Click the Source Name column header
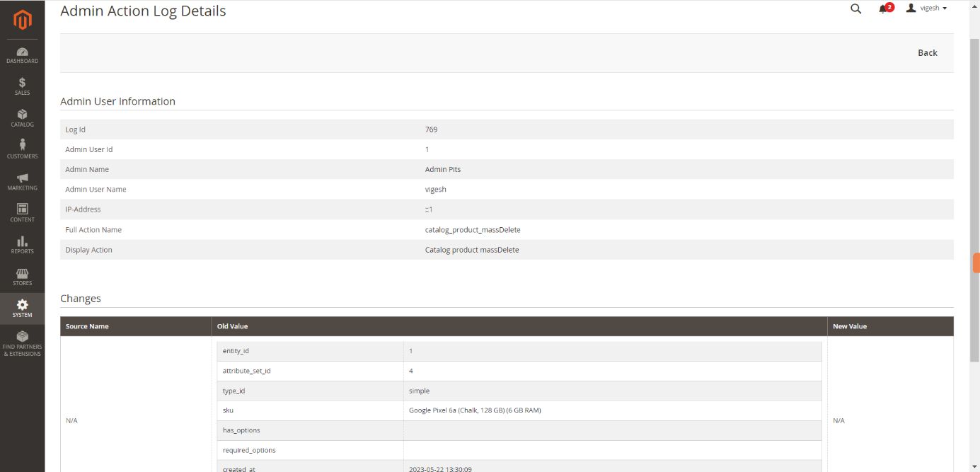The image size is (980, 472). click(87, 326)
